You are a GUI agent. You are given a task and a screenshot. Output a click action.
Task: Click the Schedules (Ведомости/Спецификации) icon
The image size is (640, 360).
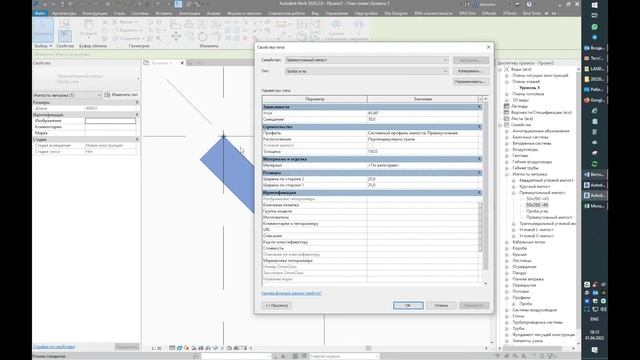(x=507, y=112)
